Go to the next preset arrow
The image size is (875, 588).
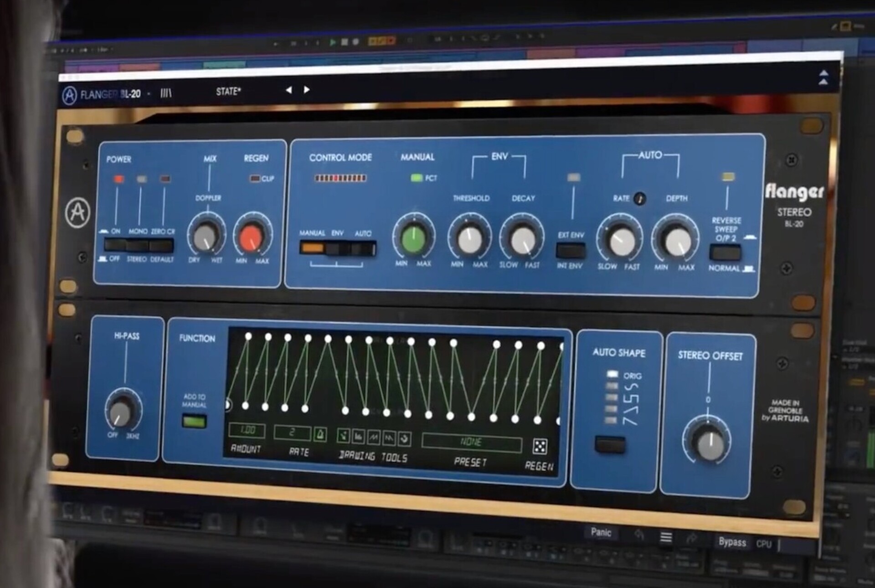pos(307,90)
